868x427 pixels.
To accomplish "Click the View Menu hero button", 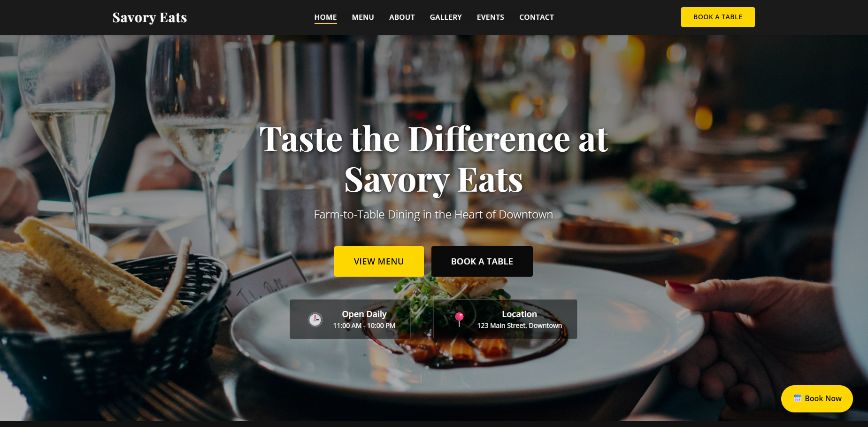I will pos(379,261).
